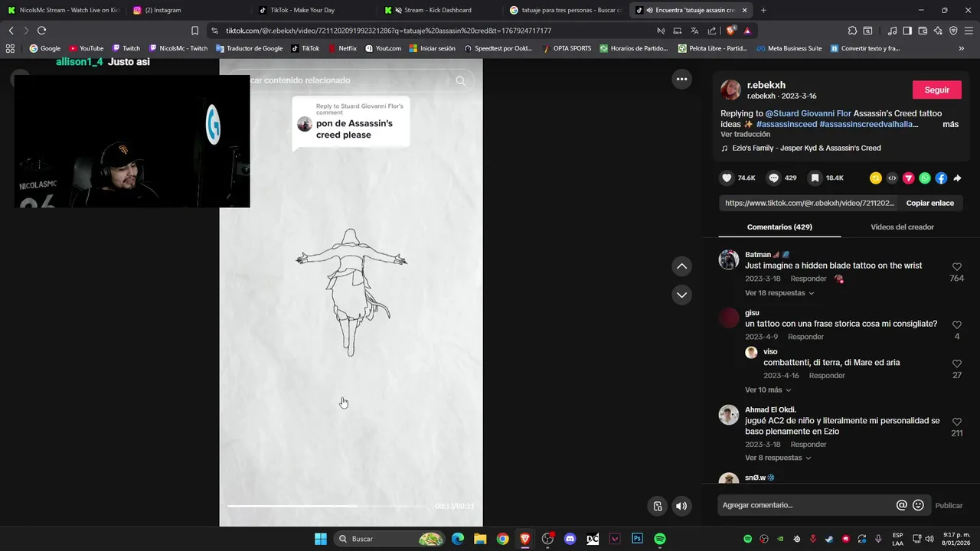980x551 pixels.
Task: Repost the video with yellow repost icon
Action: click(875, 178)
